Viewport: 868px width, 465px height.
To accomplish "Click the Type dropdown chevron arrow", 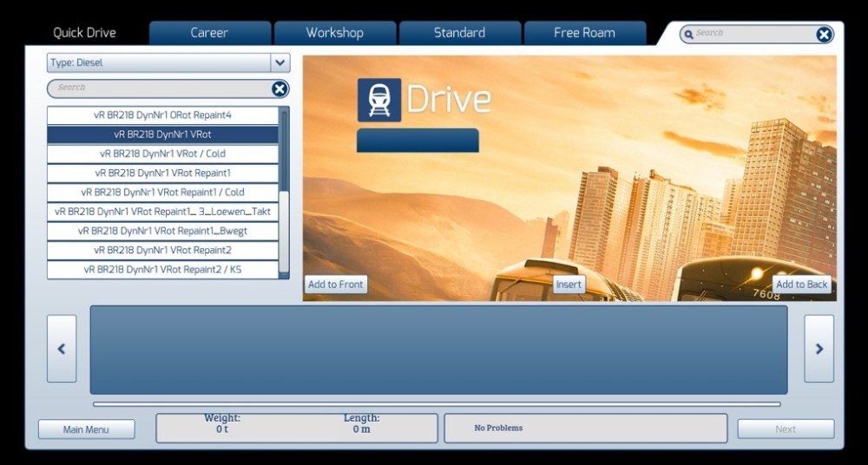I will 279,63.
